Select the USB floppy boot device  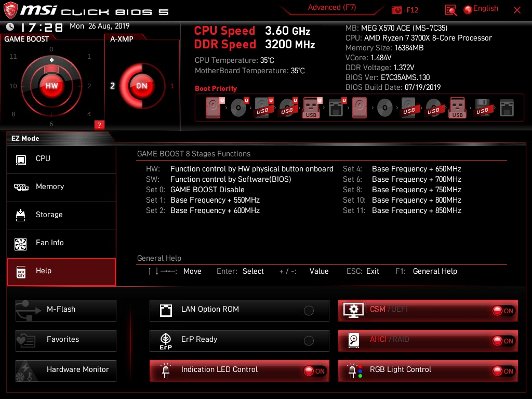click(x=483, y=108)
